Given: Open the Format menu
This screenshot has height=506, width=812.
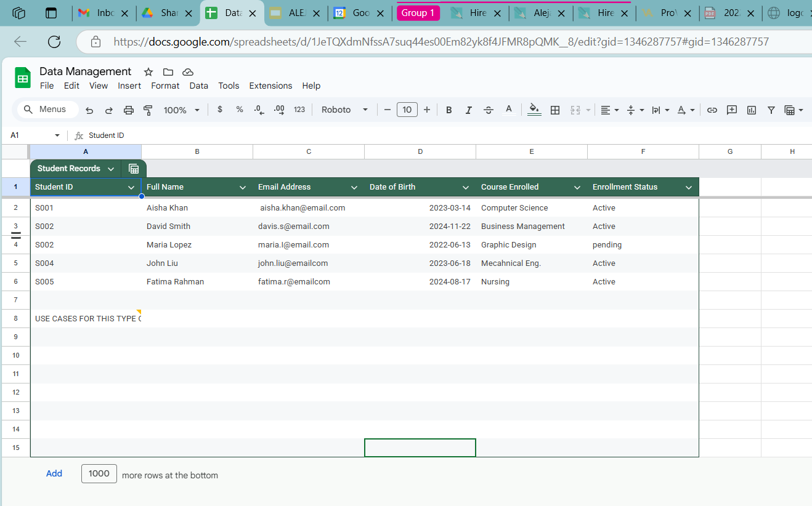Looking at the screenshot, I should point(165,86).
